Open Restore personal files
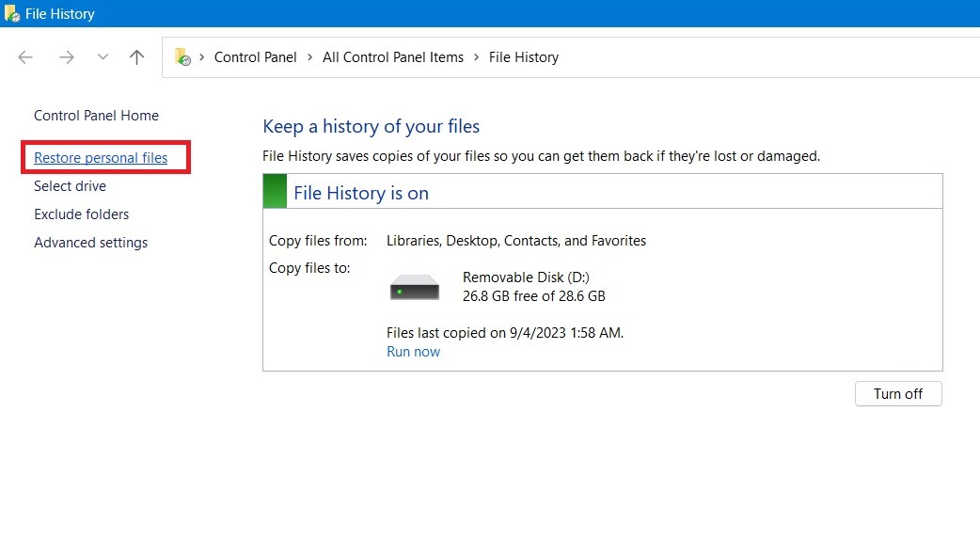The width and height of the screenshot is (980, 539). [x=101, y=158]
